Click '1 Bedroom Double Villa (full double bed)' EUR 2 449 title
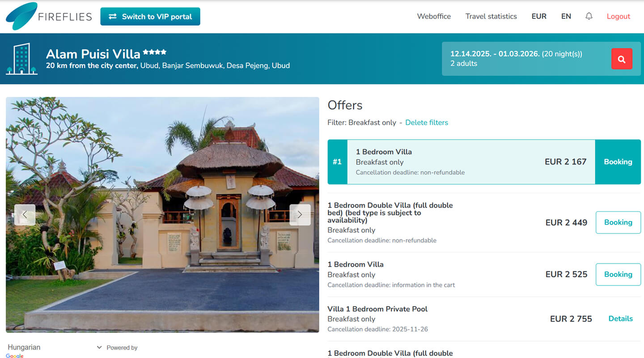 tap(390, 213)
